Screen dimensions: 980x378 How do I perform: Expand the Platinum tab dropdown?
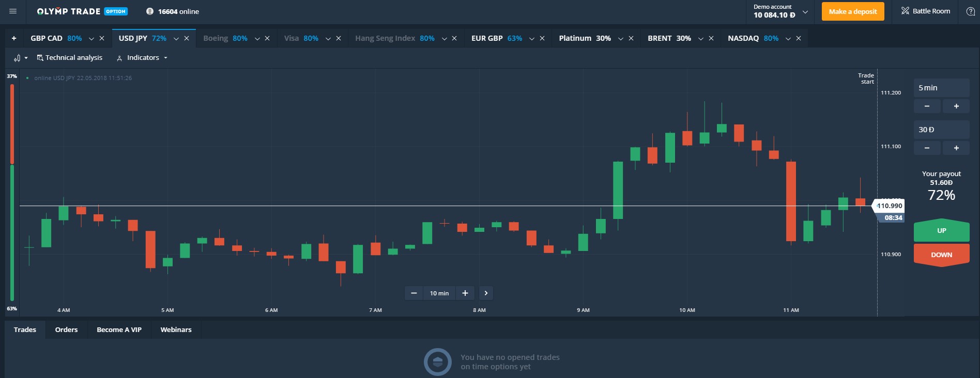tap(621, 39)
